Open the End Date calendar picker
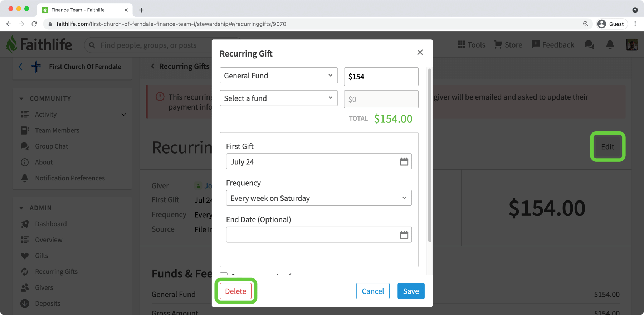This screenshot has height=315, width=644. 404,235
